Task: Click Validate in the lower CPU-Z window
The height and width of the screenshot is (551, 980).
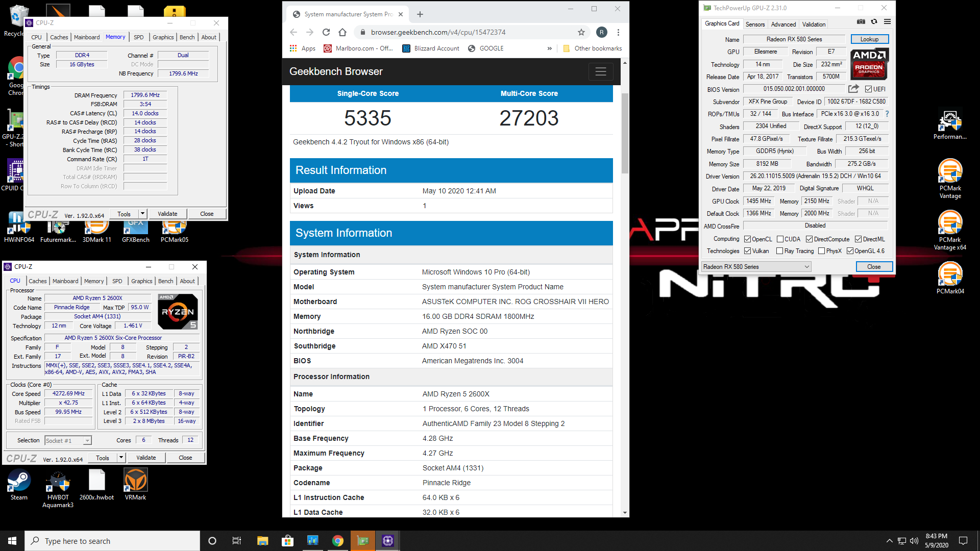Action: tap(146, 458)
